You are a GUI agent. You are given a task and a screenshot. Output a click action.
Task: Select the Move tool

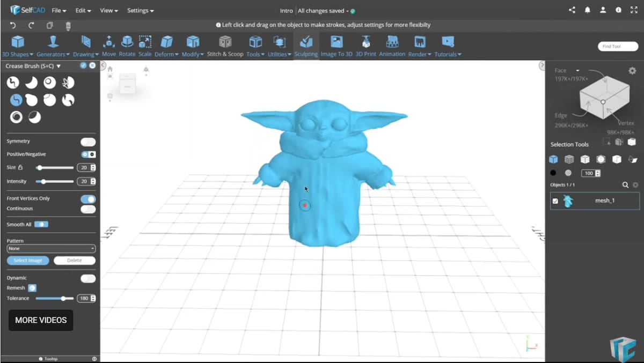click(109, 46)
